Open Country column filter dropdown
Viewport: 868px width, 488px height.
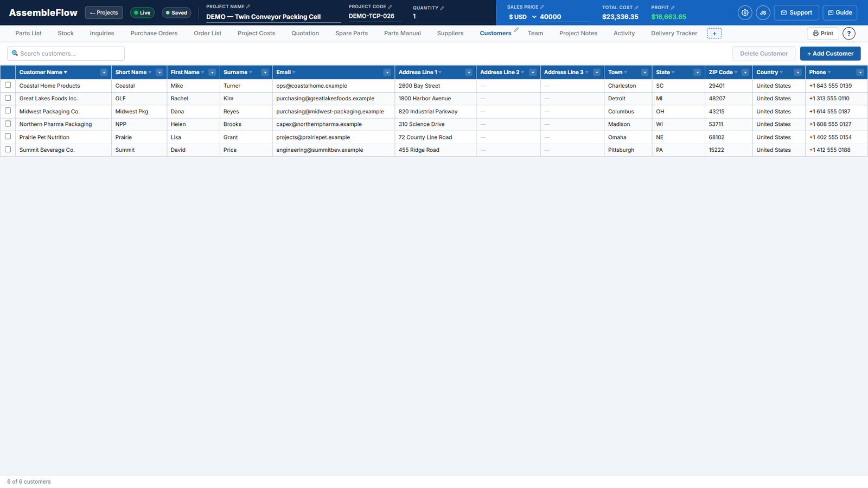point(798,73)
